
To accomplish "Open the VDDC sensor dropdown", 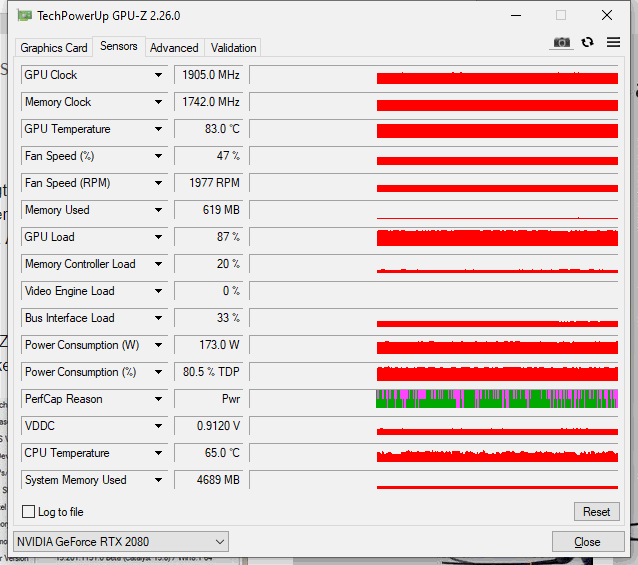I will 158,426.
